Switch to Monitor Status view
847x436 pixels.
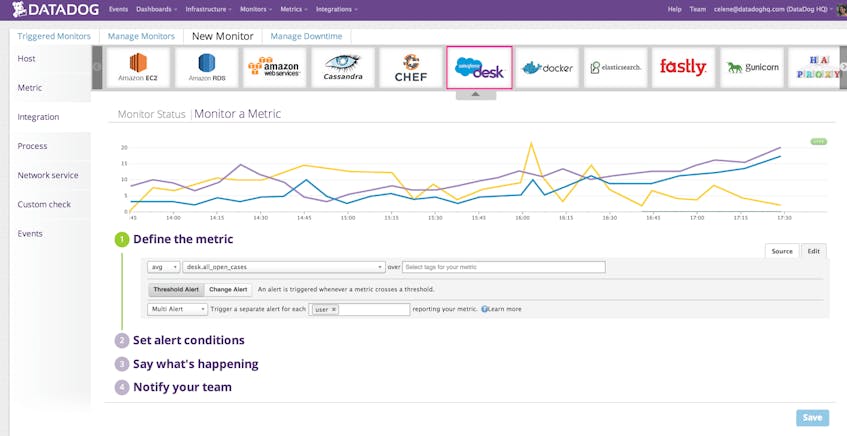click(152, 114)
